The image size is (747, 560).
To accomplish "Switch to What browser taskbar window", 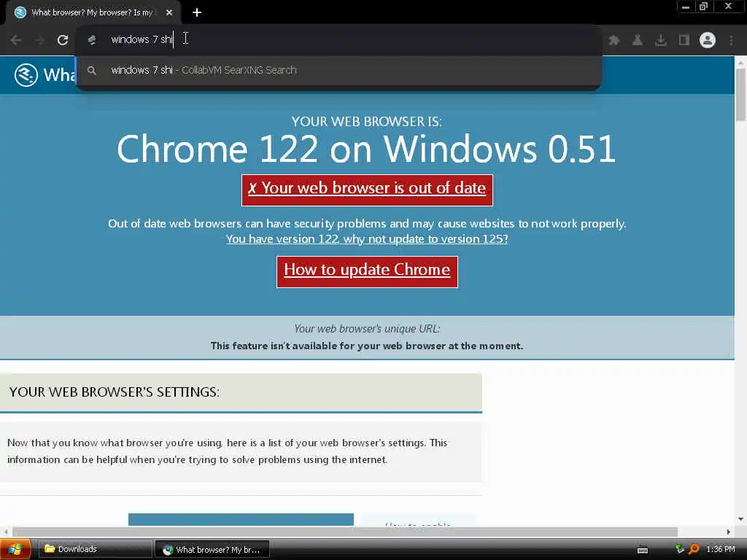I will [212, 550].
